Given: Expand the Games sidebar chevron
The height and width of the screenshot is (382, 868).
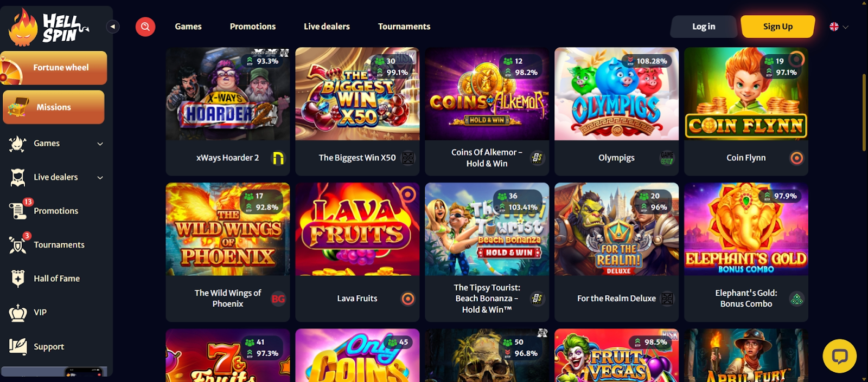Looking at the screenshot, I should [x=100, y=144].
